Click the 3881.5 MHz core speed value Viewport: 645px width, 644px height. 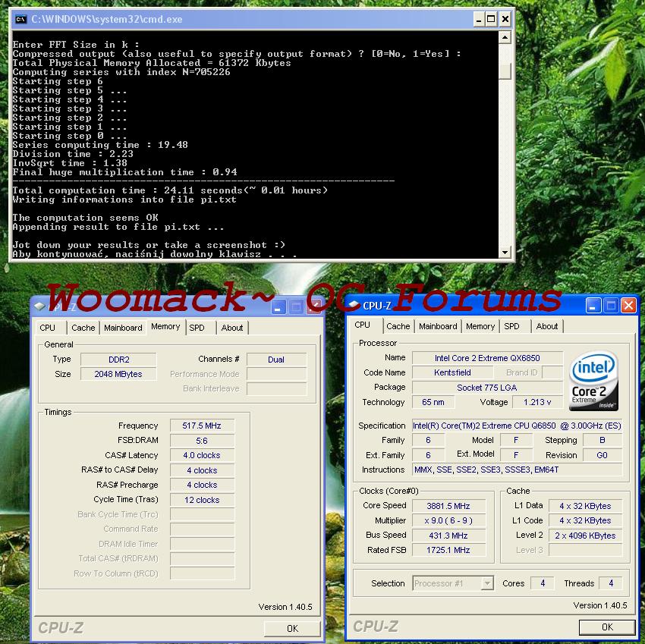coord(448,506)
